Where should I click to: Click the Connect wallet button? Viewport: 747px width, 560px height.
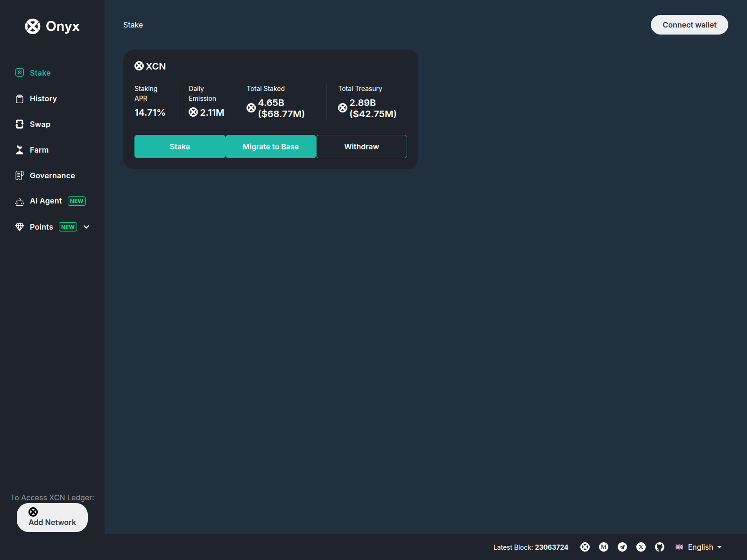(x=690, y=25)
